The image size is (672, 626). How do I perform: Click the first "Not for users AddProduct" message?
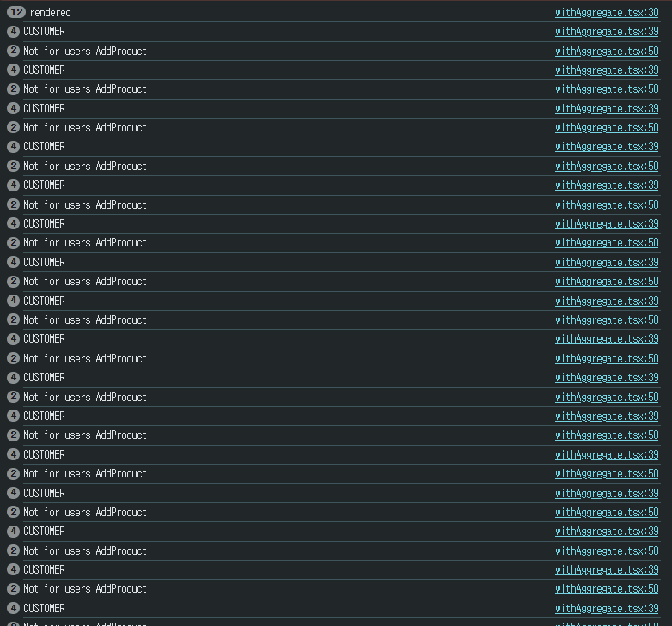point(85,51)
